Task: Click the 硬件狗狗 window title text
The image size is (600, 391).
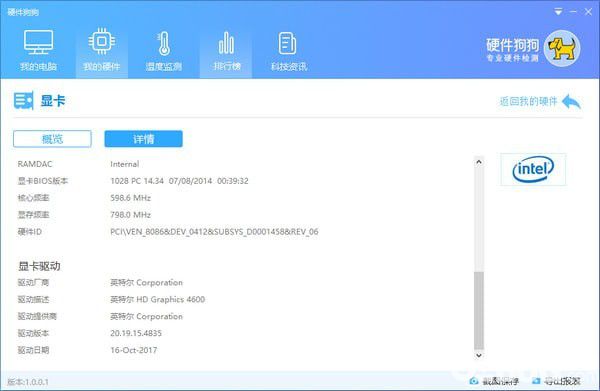Action: [23, 12]
